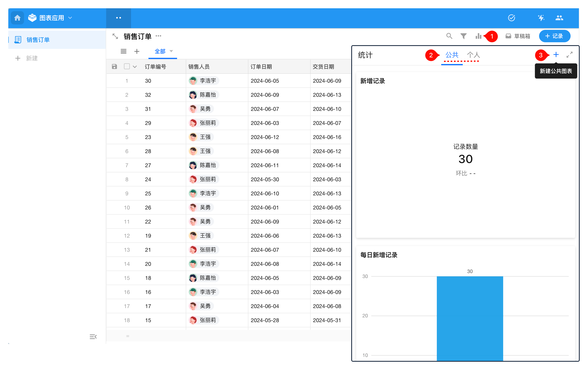
Task: Expand the 图表应用 app name dropdown
Action: click(70, 18)
